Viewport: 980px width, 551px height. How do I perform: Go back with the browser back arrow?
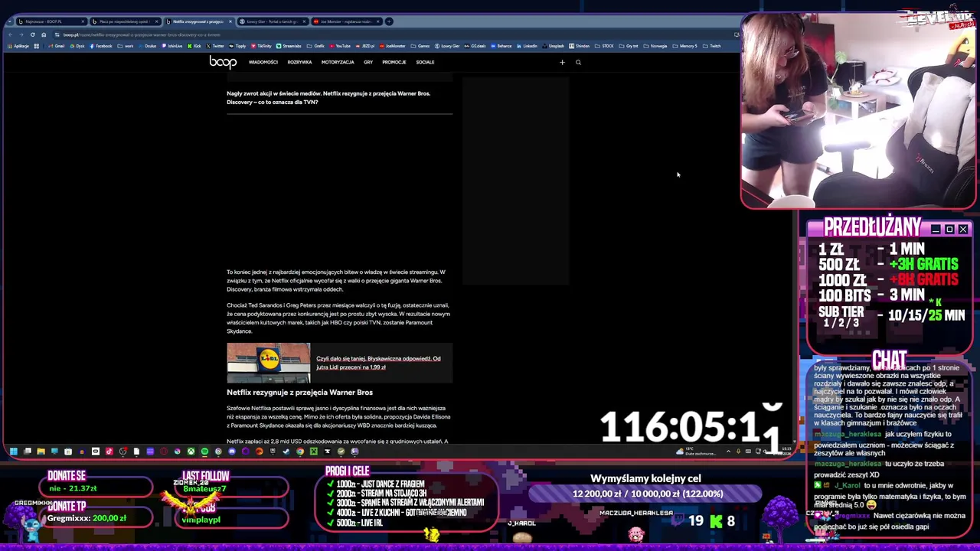(x=10, y=34)
